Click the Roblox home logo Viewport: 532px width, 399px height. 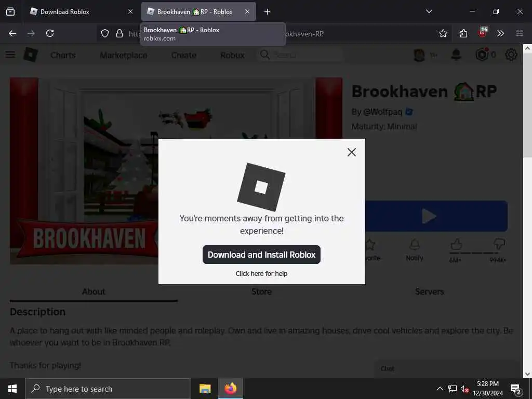coord(31,54)
